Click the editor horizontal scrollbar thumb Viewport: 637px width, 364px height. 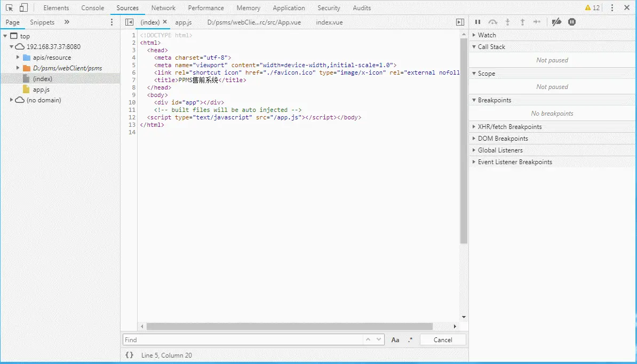click(289, 326)
